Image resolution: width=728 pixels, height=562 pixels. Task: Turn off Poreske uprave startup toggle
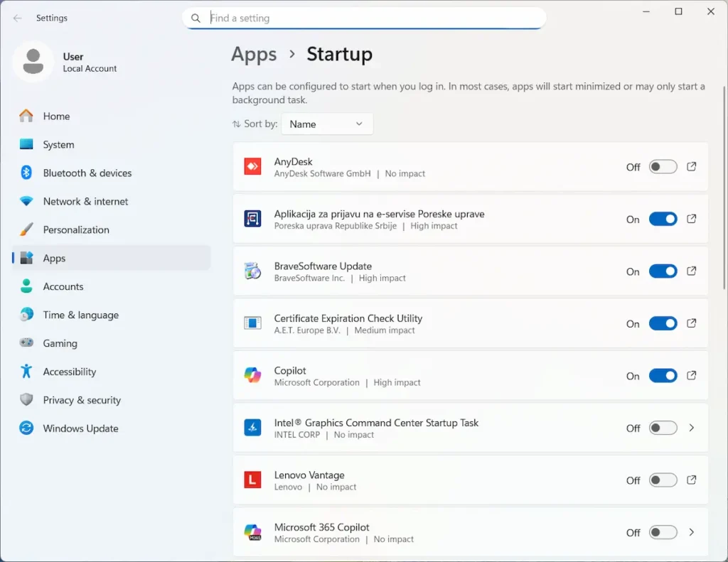click(663, 219)
